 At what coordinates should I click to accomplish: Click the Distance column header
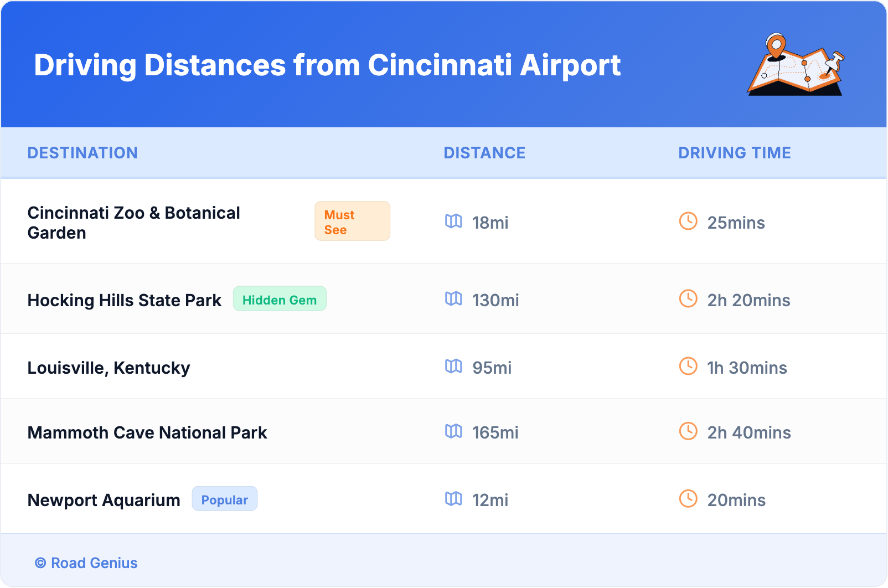[484, 153]
